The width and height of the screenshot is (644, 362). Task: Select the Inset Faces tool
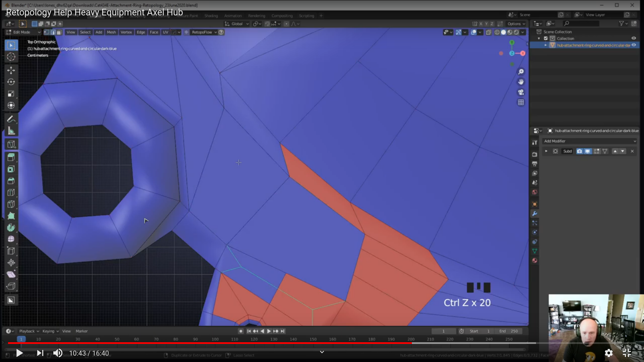tap(11, 169)
